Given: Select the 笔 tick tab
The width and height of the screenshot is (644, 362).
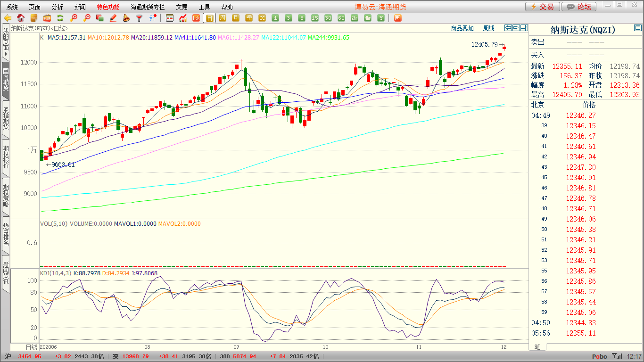Looking at the screenshot, I should coord(537,347).
